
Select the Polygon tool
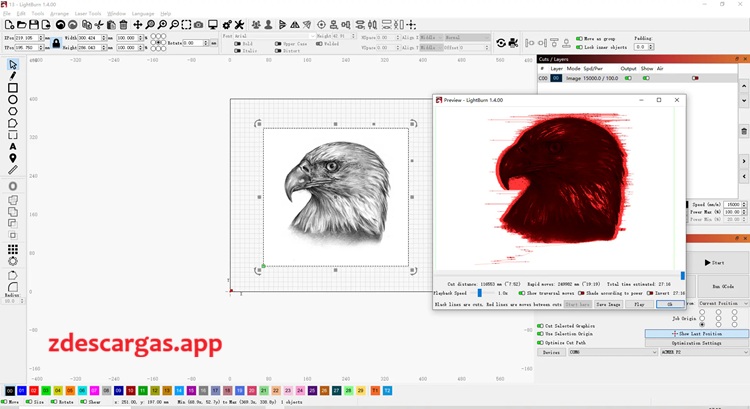pyautogui.click(x=13, y=111)
